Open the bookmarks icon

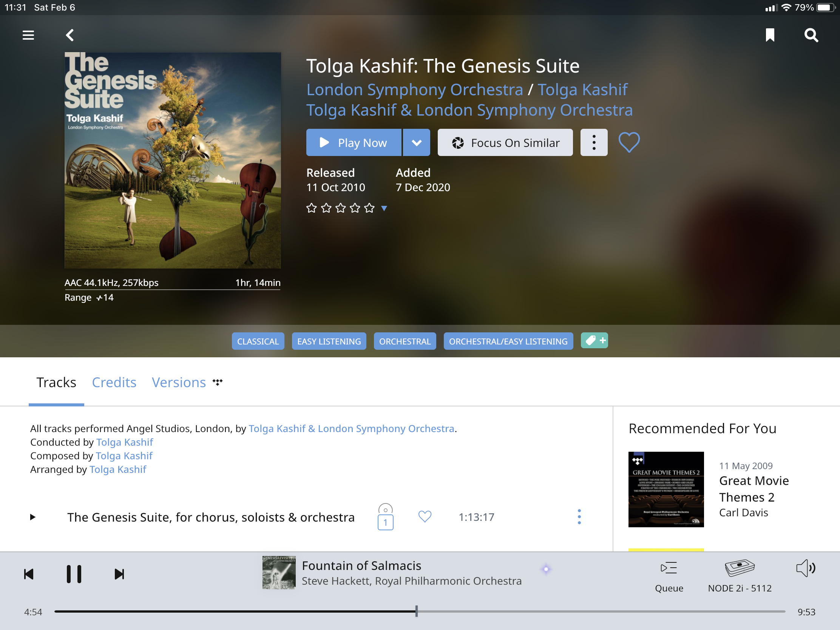pos(770,36)
